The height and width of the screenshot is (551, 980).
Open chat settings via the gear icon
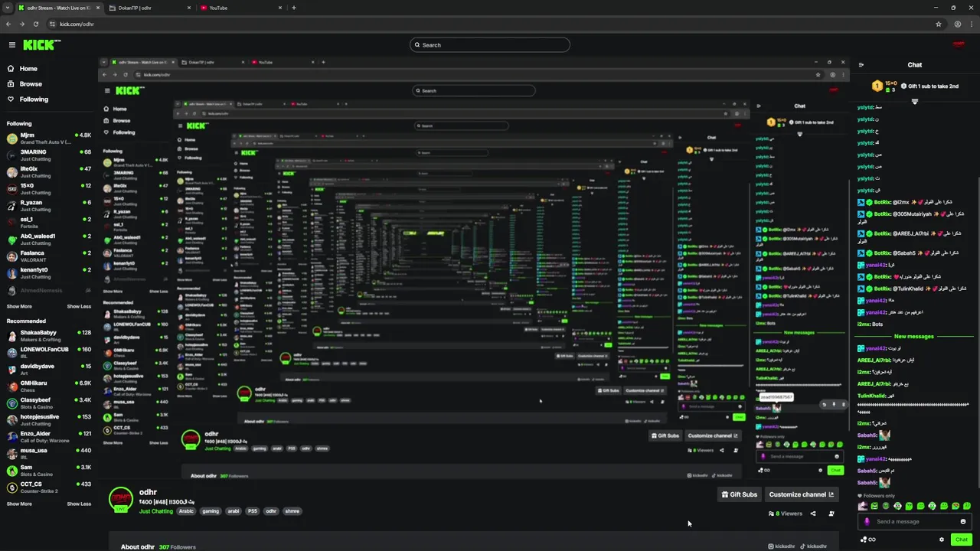pos(942,540)
